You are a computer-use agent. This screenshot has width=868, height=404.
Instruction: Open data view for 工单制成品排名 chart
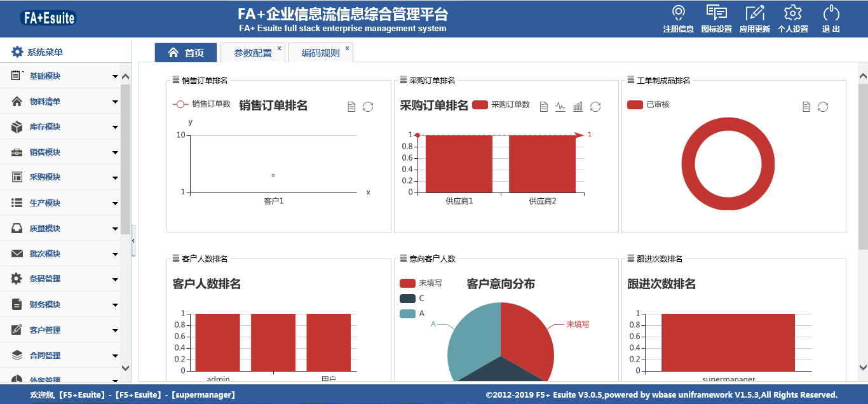(806, 107)
